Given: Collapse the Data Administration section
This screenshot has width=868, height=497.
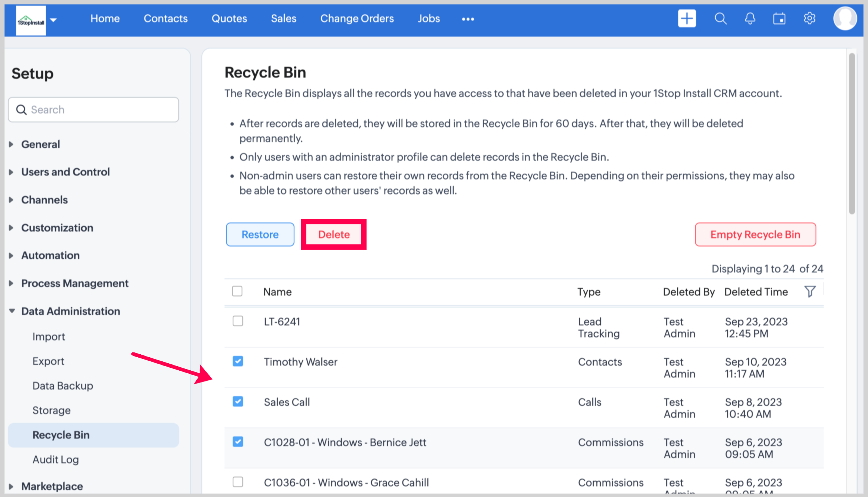Looking at the screenshot, I should (70, 311).
